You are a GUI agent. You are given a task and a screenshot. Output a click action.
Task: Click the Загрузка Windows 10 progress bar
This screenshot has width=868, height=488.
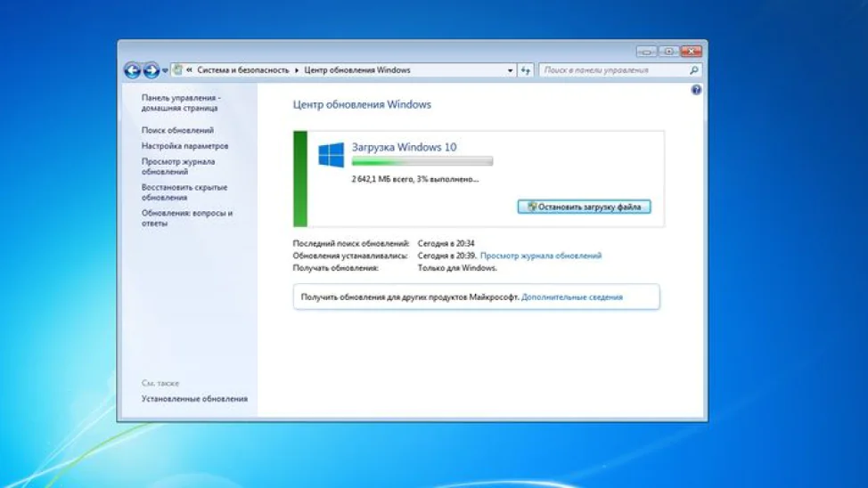[422, 161]
